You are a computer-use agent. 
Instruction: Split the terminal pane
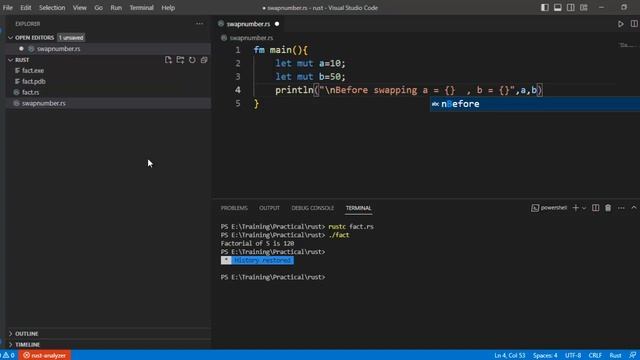pos(596,208)
